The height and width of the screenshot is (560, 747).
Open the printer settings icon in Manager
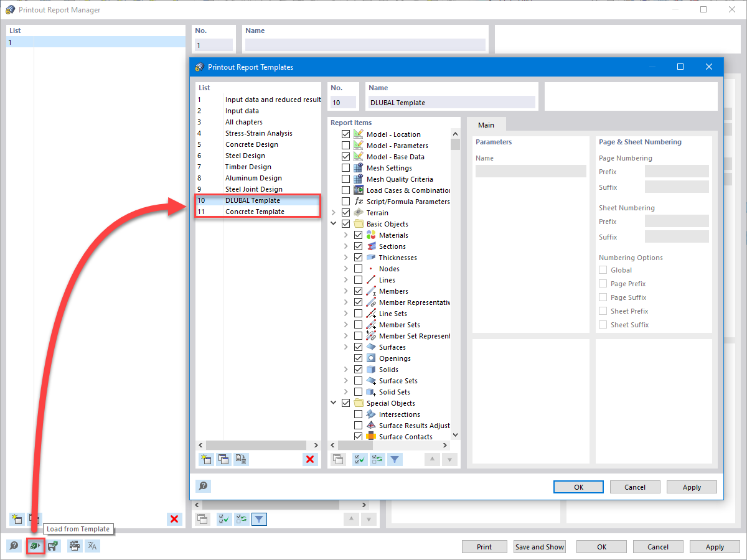pos(75,546)
